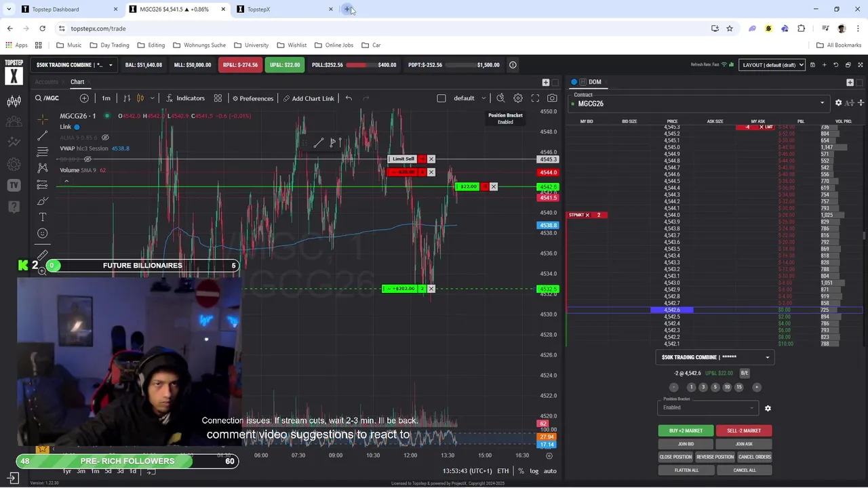This screenshot has width=868, height=488.
Task: Select the DOM tab
Action: click(x=595, y=82)
